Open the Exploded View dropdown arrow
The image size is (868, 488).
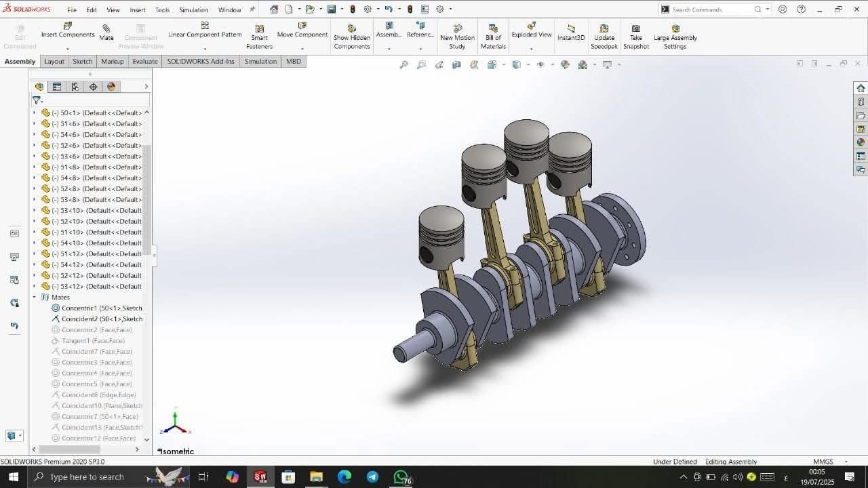[532, 49]
